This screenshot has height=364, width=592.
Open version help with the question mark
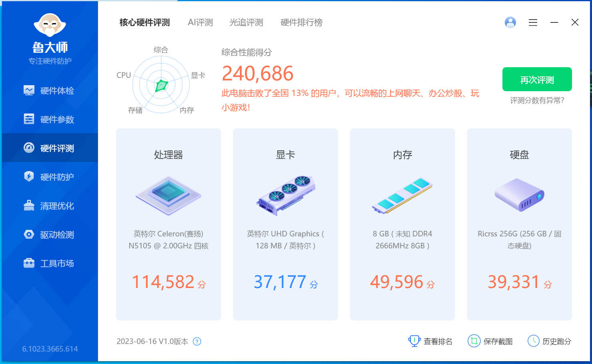point(196,342)
